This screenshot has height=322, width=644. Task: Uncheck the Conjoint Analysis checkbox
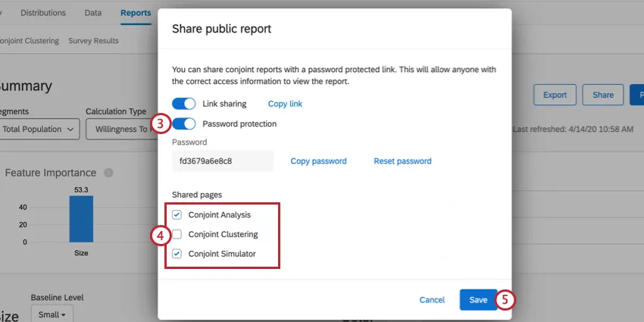177,215
